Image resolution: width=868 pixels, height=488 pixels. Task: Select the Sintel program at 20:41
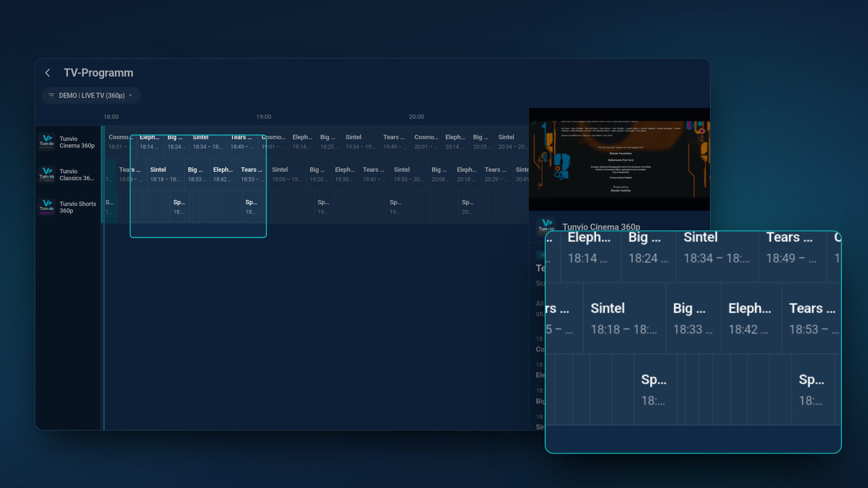pyautogui.click(x=521, y=175)
